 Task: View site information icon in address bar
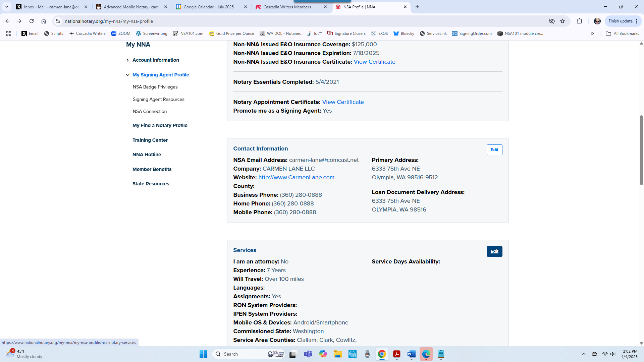tap(58, 21)
